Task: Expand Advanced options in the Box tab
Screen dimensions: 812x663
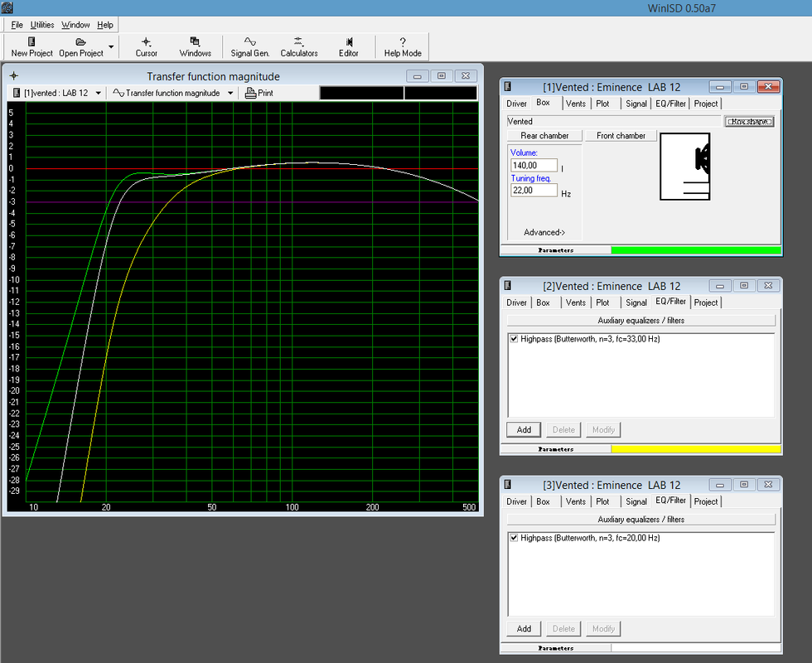Action: (x=544, y=233)
